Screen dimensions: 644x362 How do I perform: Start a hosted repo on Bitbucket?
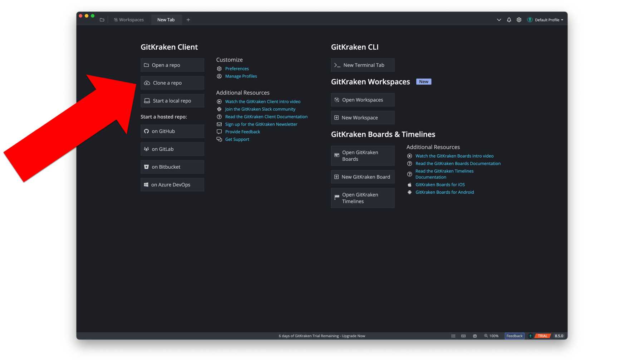click(172, 167)
